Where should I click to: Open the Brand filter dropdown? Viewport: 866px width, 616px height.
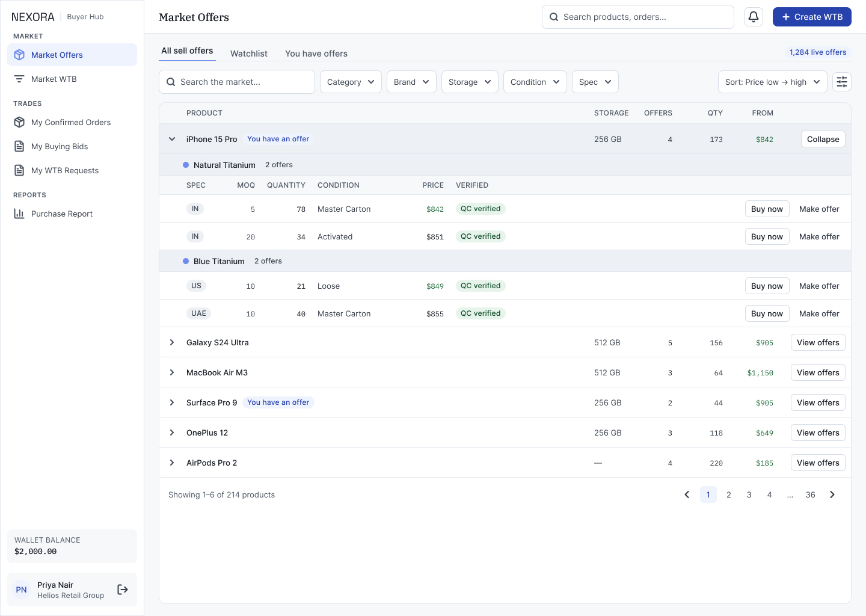(x=411, y=82)
